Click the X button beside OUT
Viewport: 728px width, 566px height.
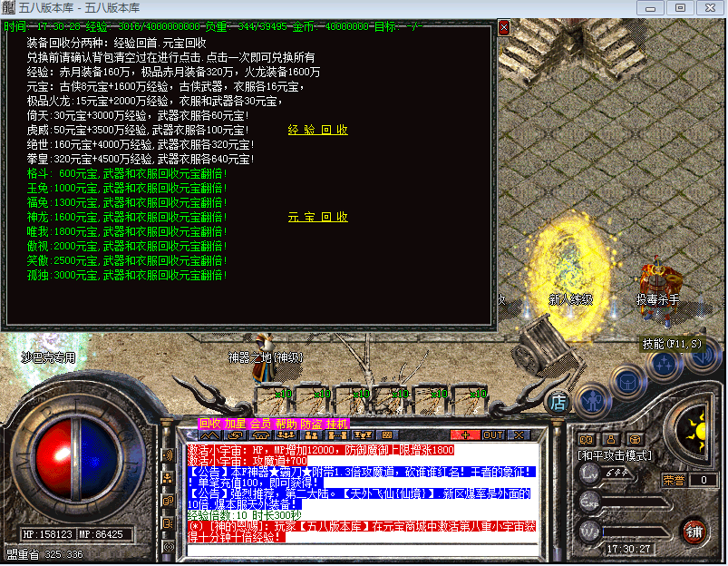(x=519, y=435)
